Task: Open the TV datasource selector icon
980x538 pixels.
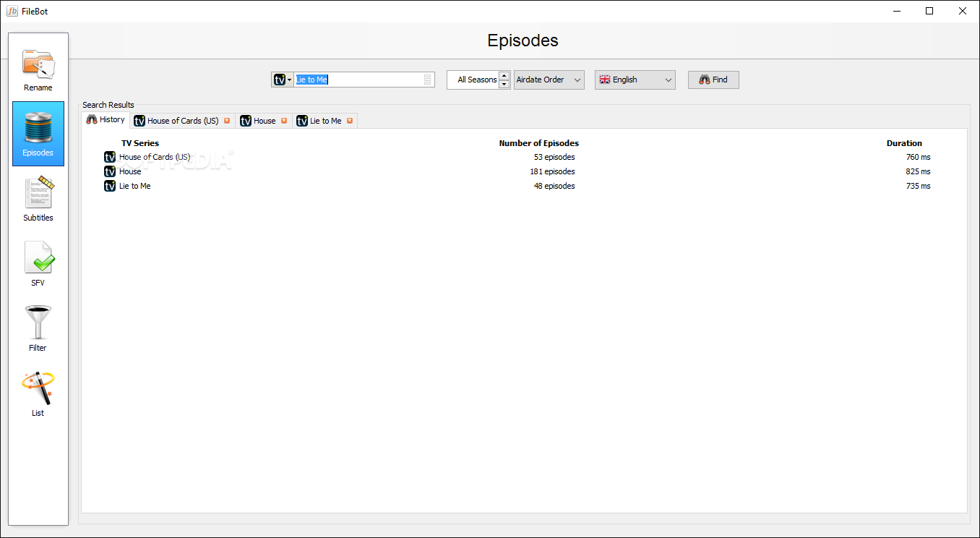Action: click(282, 80)
